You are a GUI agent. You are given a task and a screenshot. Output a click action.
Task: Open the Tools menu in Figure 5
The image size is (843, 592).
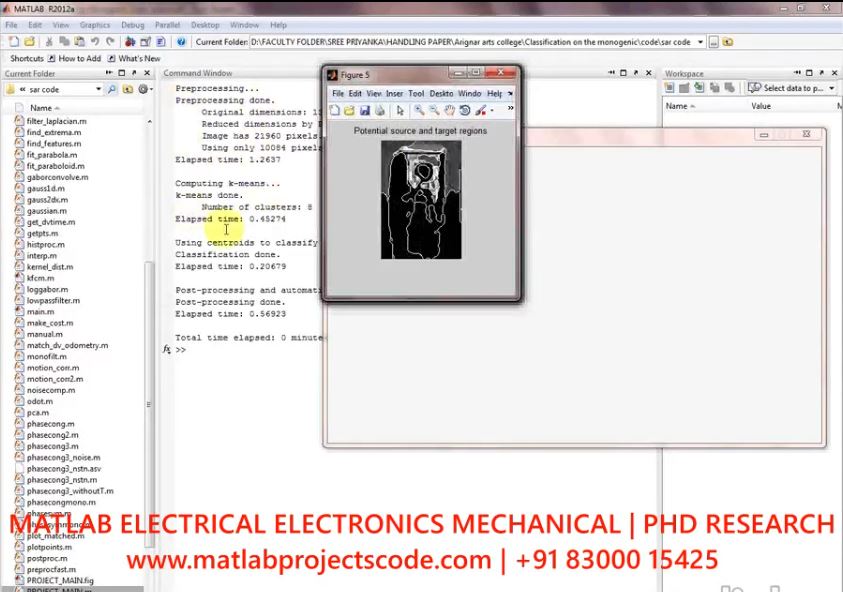[415, 93]
